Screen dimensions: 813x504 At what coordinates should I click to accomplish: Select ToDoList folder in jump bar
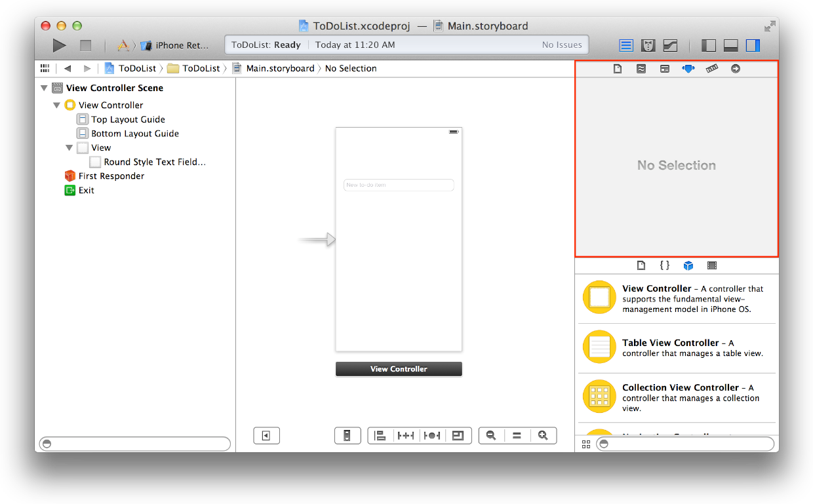pos(193,68)
